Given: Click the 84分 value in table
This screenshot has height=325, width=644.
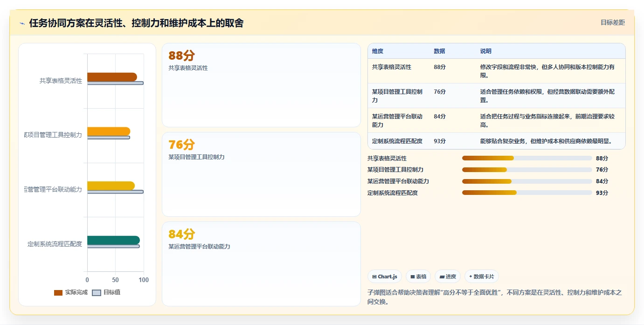Looking at the screenshot, I should pyautogui.click(x=440, y=117).
